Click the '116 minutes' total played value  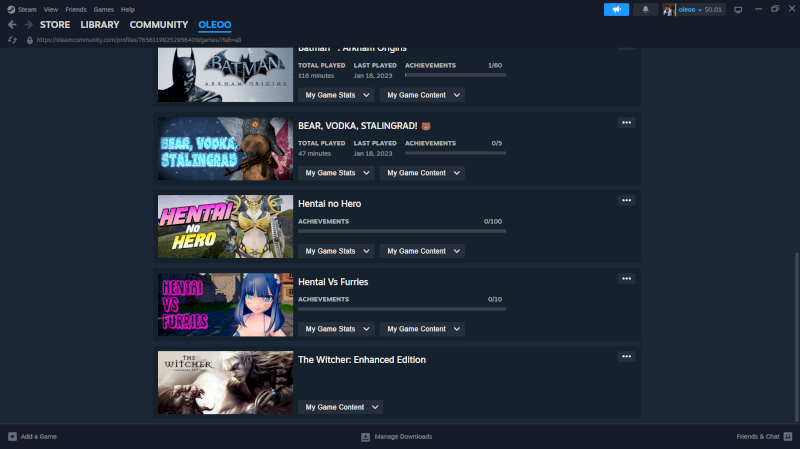pos(316,76)
